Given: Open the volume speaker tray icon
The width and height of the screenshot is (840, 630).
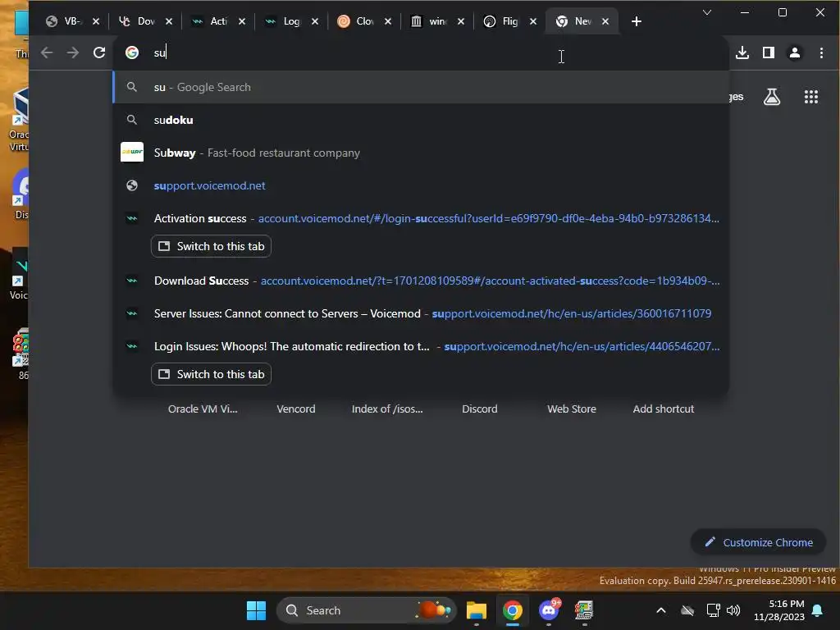Looking at the screenshot, I should click(733, 610).
